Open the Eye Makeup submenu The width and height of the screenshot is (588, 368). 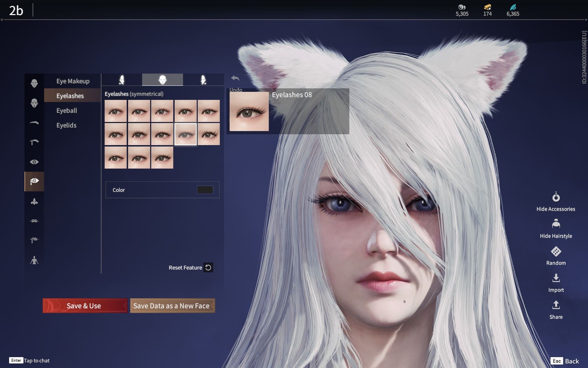coord(73,81)
